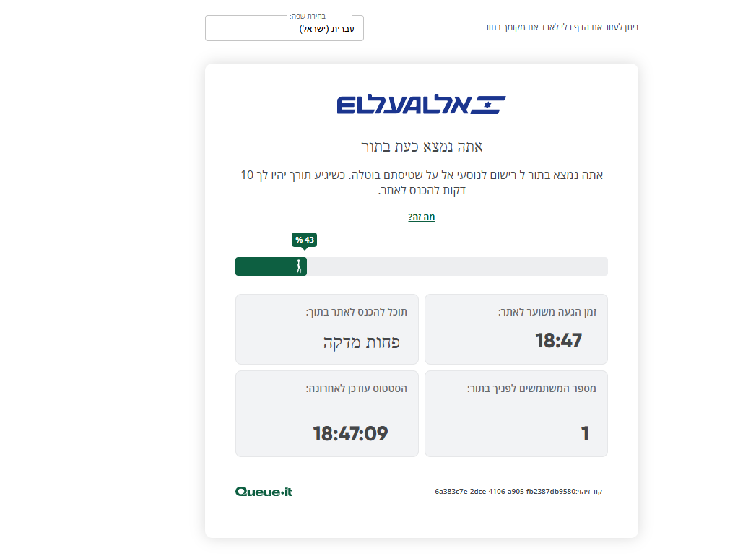The image size is (756, 556).
Task: Click the walking person icon on the progress bar
Action: pos(300,266)
